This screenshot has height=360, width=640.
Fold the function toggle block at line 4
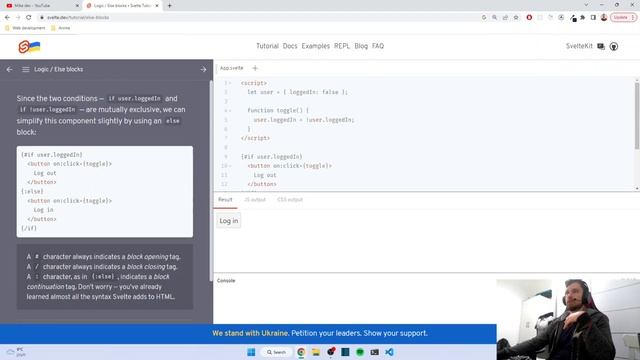point(230,111)
